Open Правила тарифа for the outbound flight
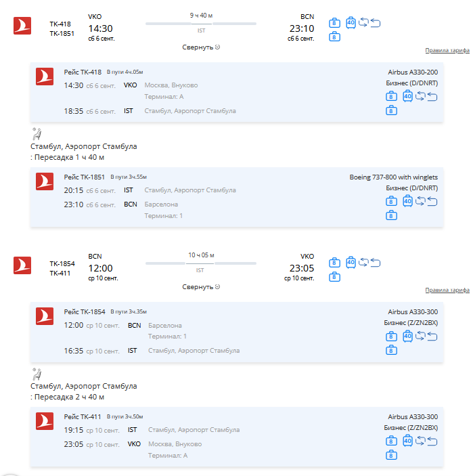Viewport: 473px width, 476px height. pyautogui.click(x=447, y=50)
